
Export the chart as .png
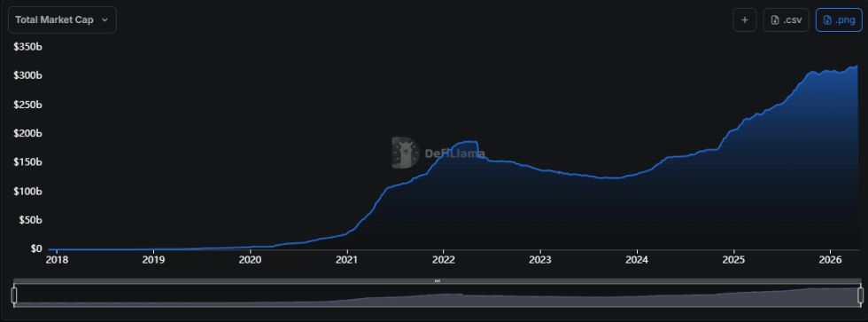point(839,20)
